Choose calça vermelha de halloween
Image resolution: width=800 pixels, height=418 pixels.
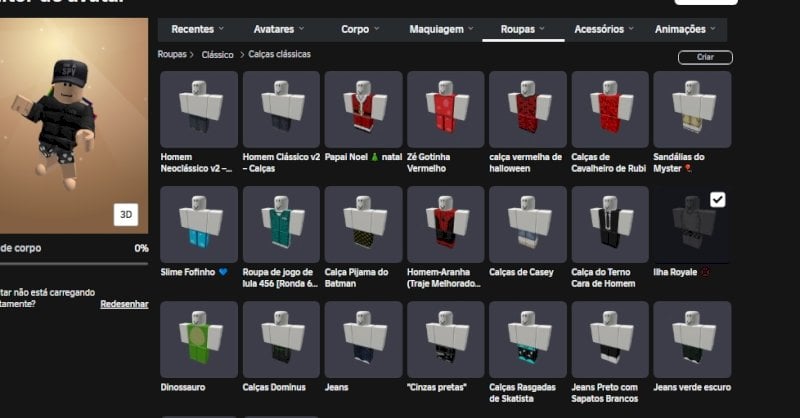(528, 110)
